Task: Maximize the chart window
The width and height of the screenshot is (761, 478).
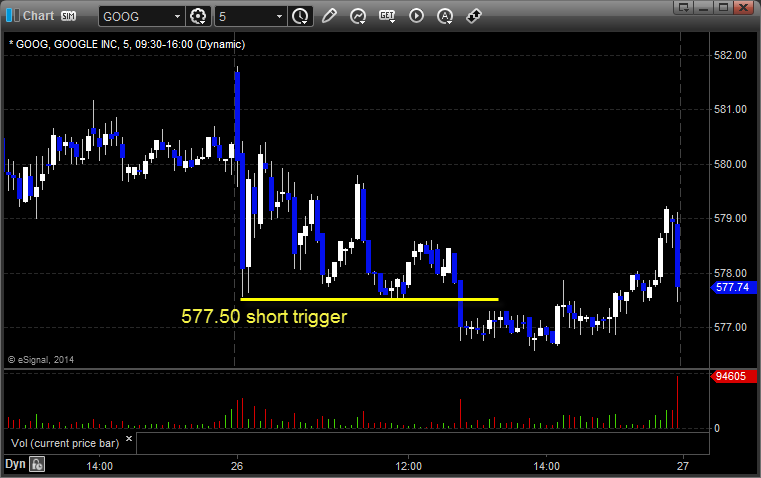Action: [723, 7]
